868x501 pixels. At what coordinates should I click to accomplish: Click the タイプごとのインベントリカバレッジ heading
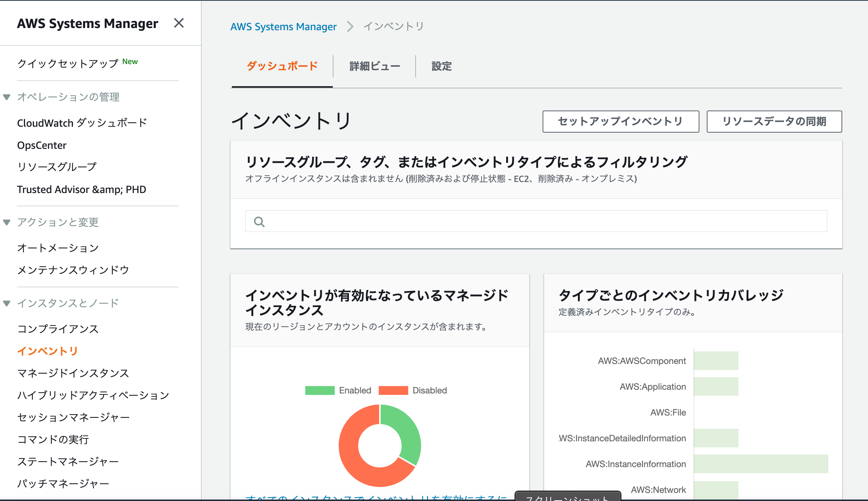671,295
